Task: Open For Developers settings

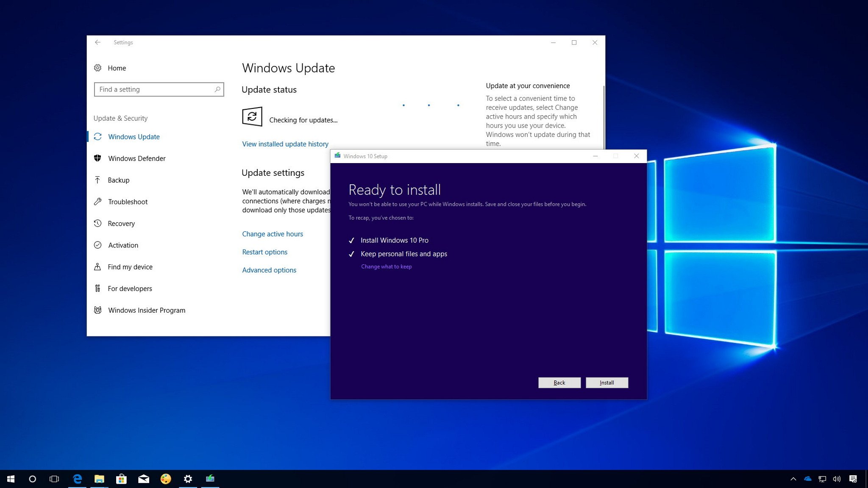Action: (x=130, y=288)
